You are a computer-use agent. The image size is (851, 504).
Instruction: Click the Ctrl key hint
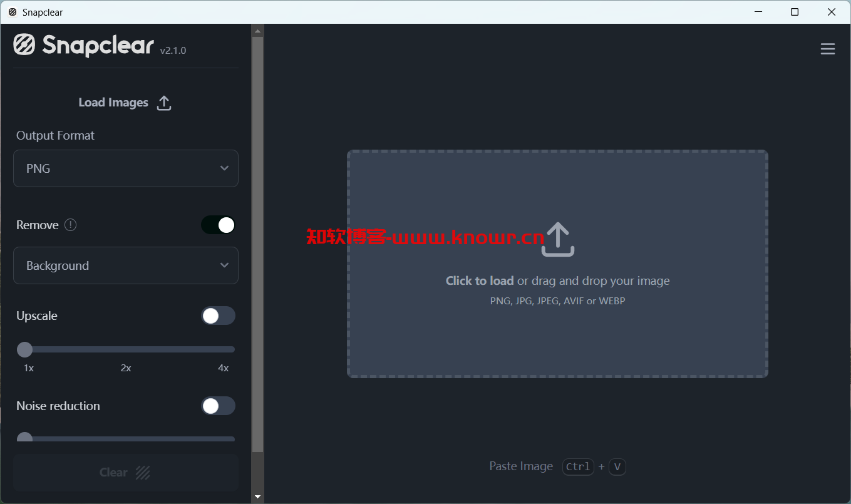(x=578, y=466)
